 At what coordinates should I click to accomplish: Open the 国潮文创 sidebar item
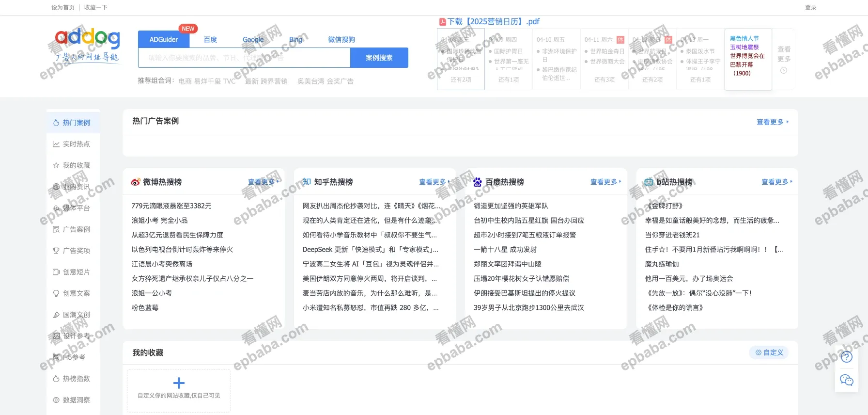[73, 315]
